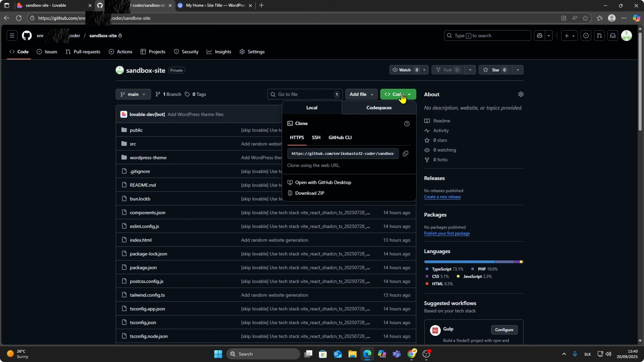The height and width of the screenshot is (362, 644).
Task: Show hidden system tray icons chevron
Action: click(564, 354)
